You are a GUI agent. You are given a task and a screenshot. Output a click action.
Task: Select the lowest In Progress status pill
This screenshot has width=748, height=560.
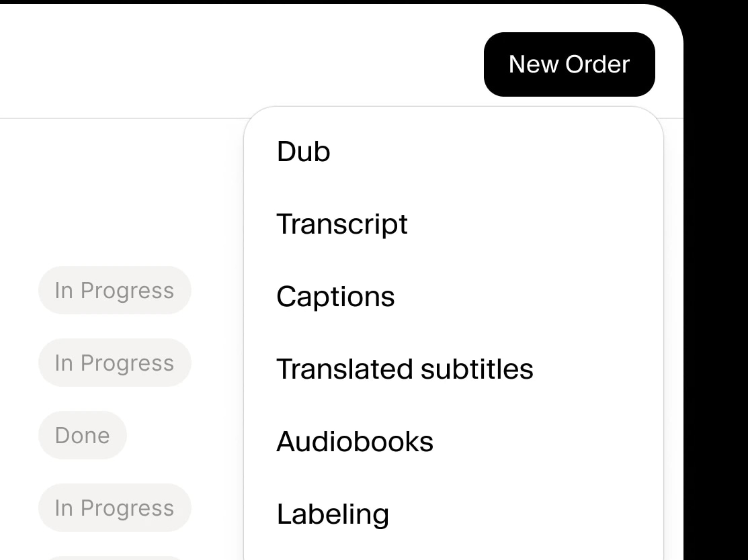click(114, 508)
